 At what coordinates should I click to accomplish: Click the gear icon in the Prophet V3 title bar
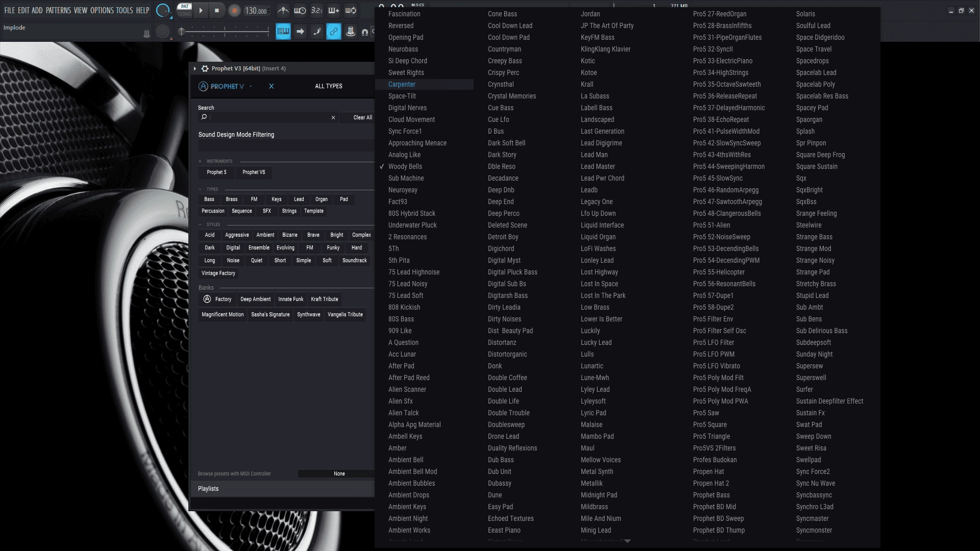(205, 68)
